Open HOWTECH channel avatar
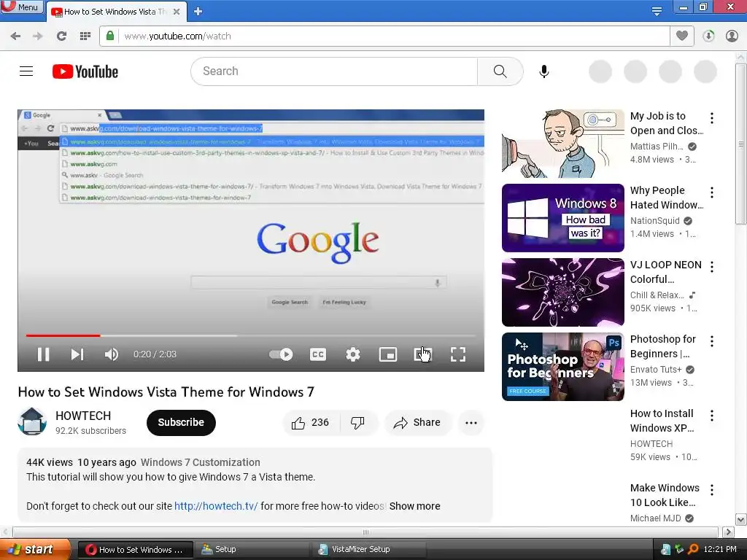Image resolution: width=747 pixels, height=560 pixels. point(32,421)
